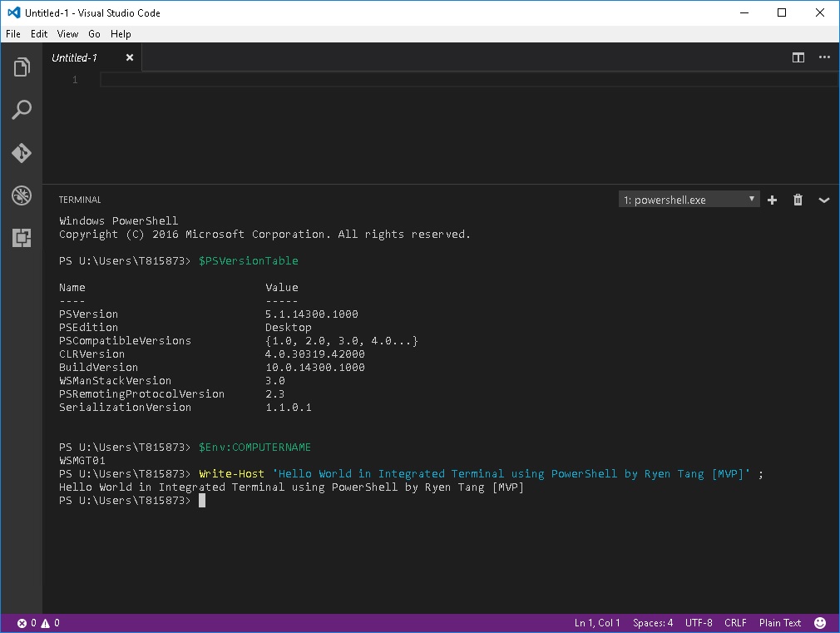Click line number 1 in the gutter
Image resolution: width=840 pixels, height=633 pixels.
75,80
